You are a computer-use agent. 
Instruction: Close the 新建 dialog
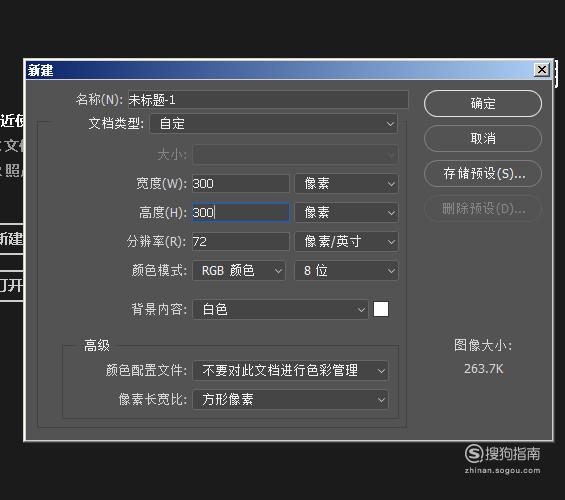[x=541, y=70]
